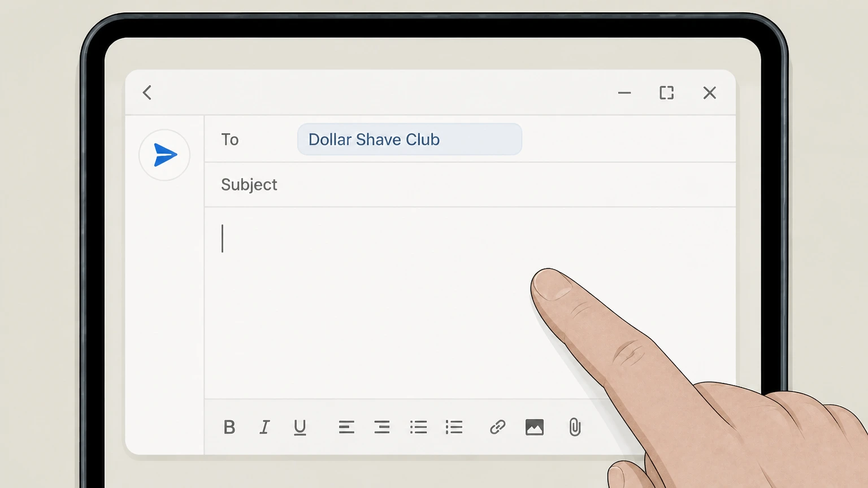Minimize the compose window
Screen dimensions: 868x488
click(624, 93)
